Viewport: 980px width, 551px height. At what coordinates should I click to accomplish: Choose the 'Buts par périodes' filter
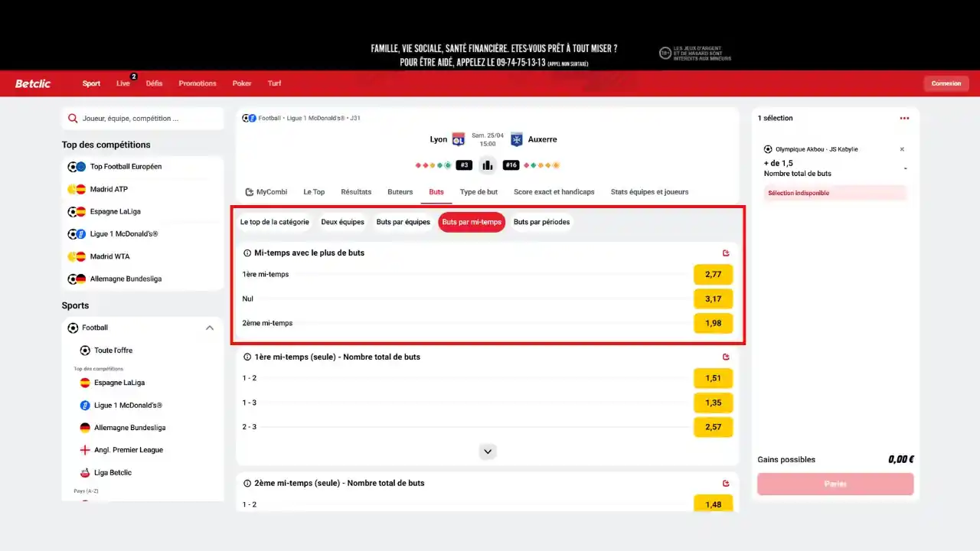pyautogui.click(x=541, y=222)
